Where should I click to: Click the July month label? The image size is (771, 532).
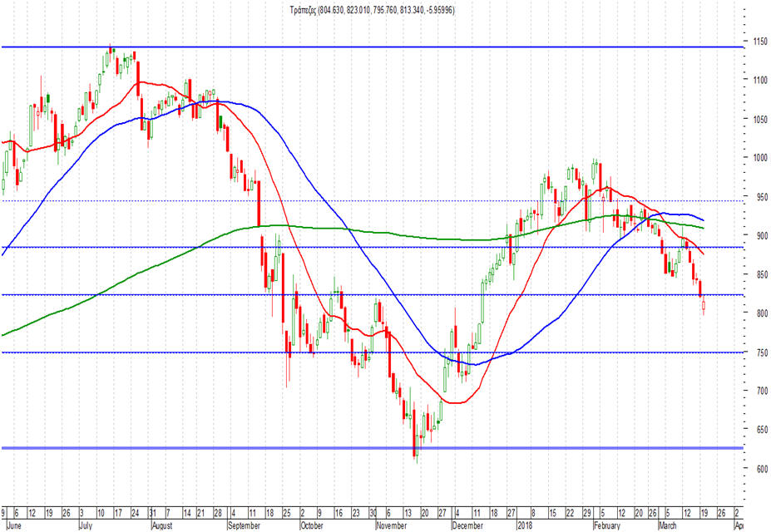[86, 525]
